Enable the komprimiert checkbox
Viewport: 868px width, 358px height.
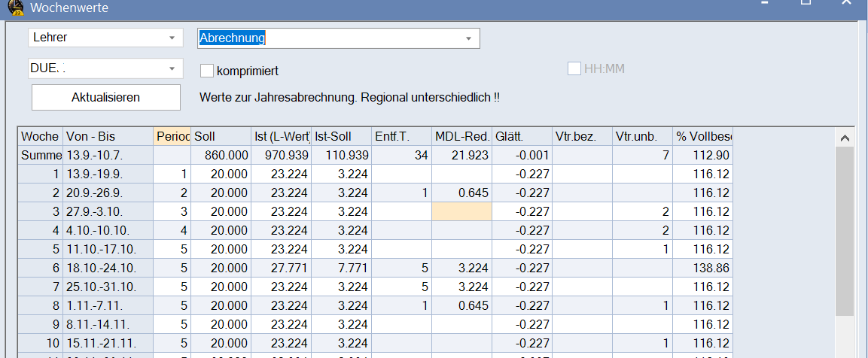tap(207, 70)
